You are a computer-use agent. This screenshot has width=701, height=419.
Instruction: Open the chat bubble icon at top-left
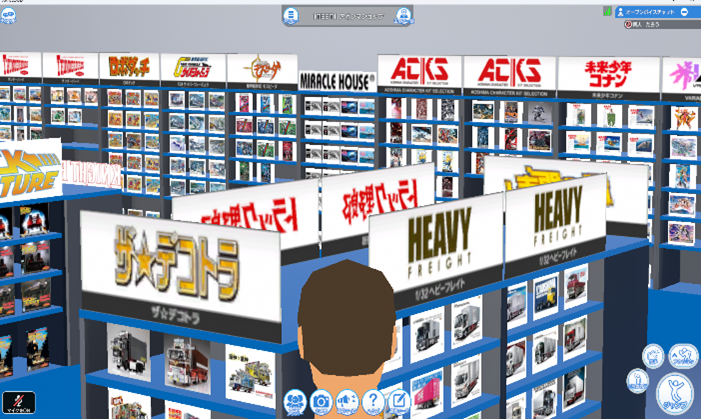[8, 16]
